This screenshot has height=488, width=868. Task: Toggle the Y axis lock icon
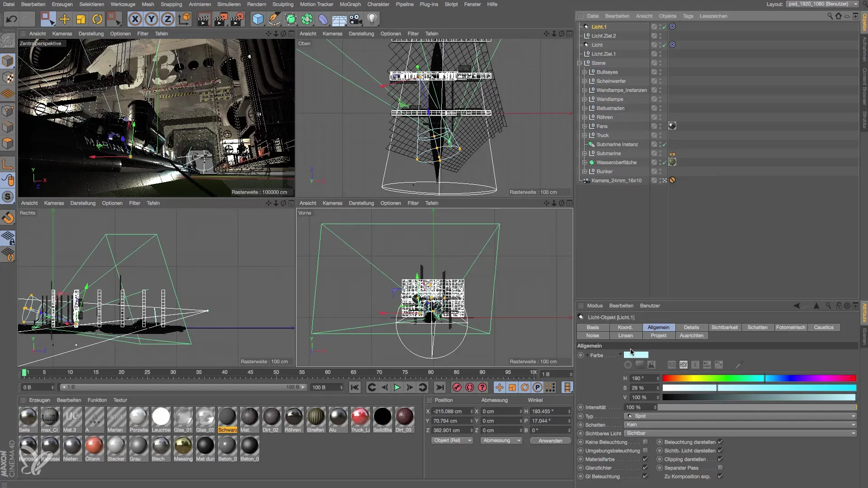[x=151, y=19]
